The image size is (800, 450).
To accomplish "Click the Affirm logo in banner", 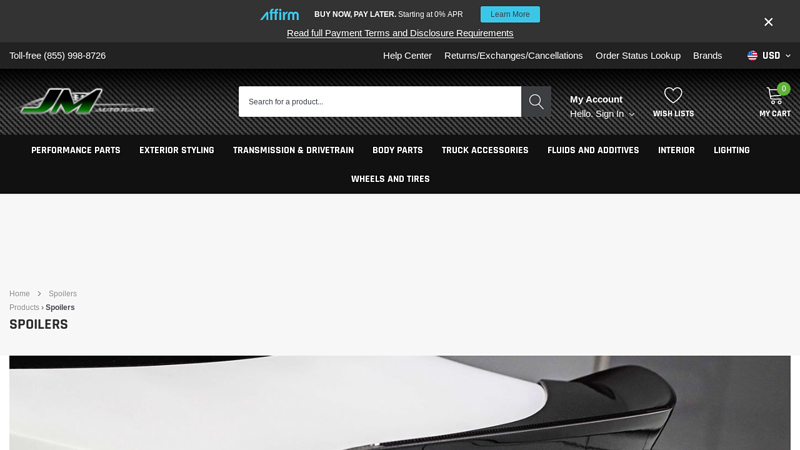I will (x=280, y=14).
